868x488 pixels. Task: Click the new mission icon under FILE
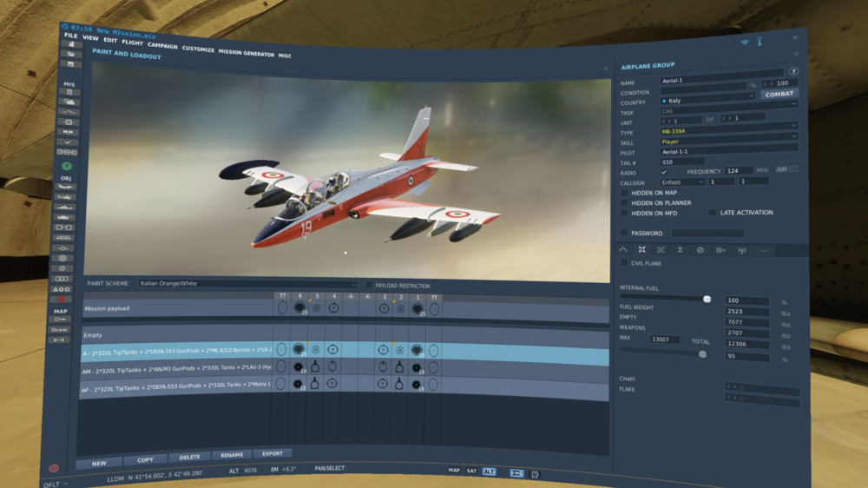click(71, 44)
